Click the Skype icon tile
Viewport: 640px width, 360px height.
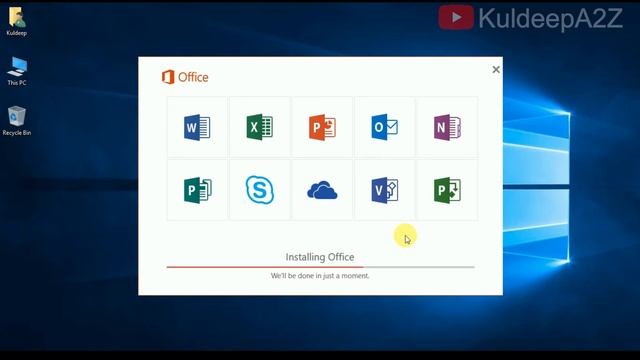tap(260, 190)
